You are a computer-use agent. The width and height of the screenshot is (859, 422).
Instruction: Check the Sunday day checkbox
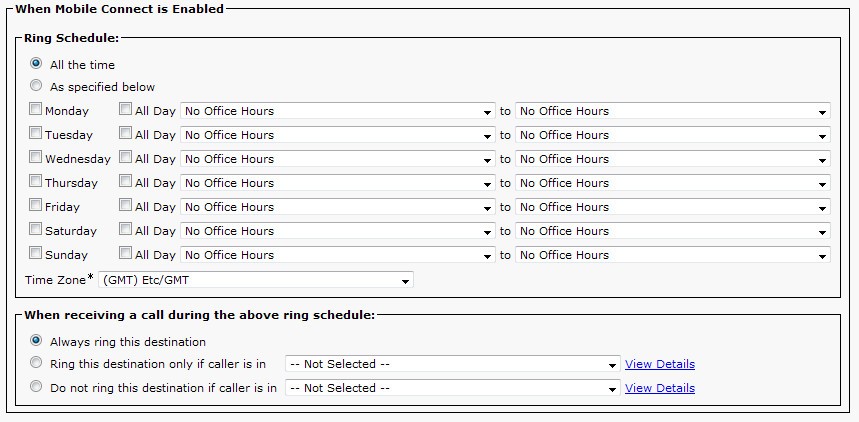[x=36, y=253]
